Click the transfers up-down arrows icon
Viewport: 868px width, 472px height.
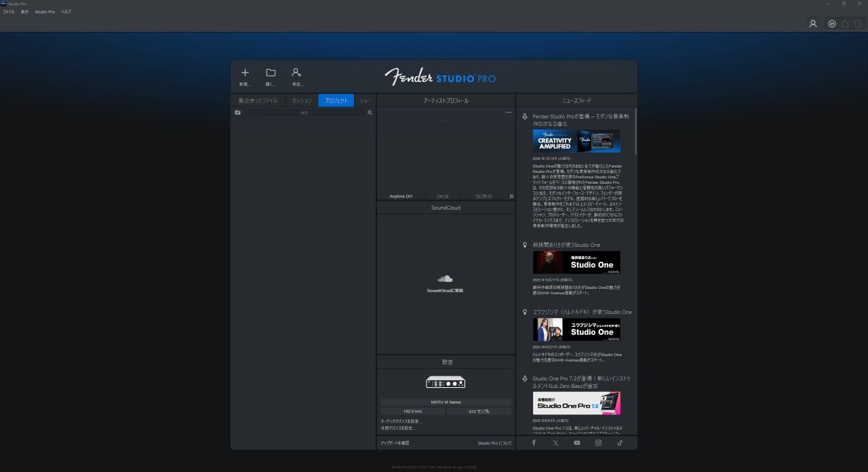tap(832, 24)
